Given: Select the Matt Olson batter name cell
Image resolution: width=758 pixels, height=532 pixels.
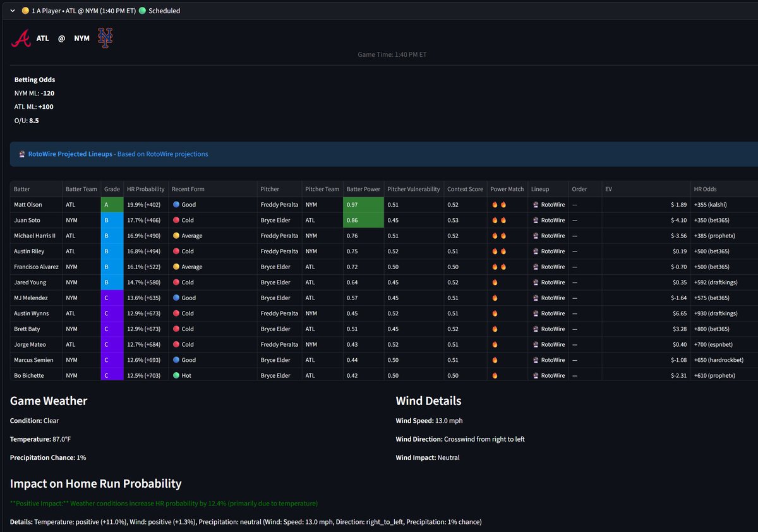Looking at the screenshot, I should click(36, 205).
